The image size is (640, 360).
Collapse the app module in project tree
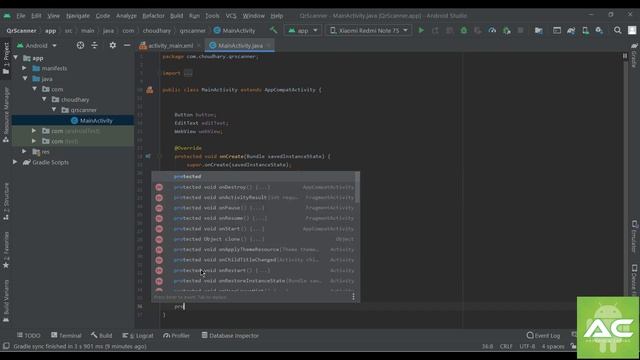(x=16, y=58)
